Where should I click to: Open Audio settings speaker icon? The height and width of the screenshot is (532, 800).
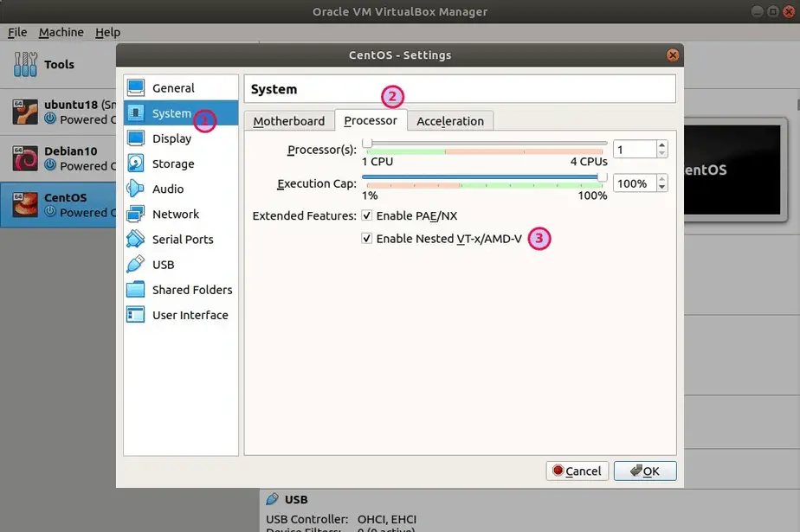[x=136, y=189]
